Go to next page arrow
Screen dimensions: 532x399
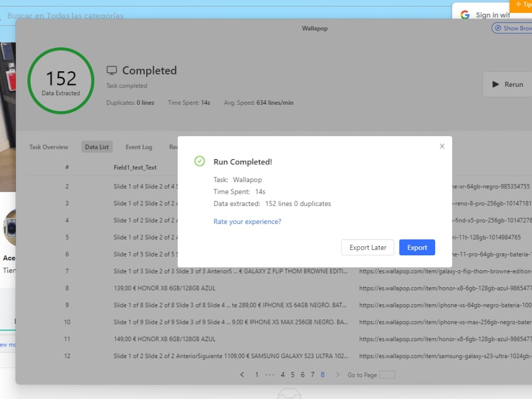pos(338,375)
